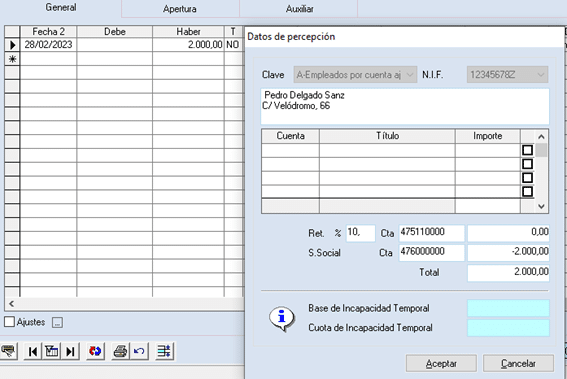The height and width of the screenshot is (379, 567).
Task: Click the empty Debe cell in first row
Action: [115, 45]
